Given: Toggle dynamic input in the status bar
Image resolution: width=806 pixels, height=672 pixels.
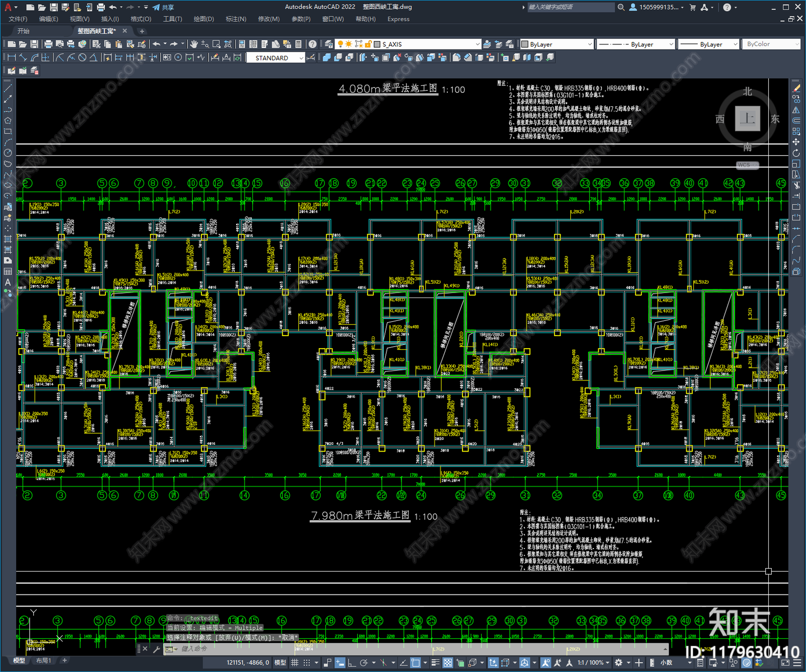Looking at the screenshot, I should 340,662.
